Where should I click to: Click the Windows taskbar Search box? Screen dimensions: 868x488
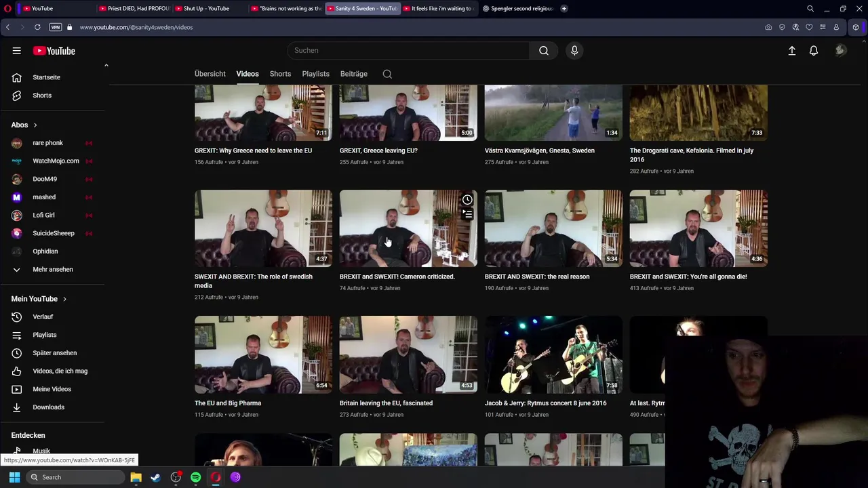(75, 477)
